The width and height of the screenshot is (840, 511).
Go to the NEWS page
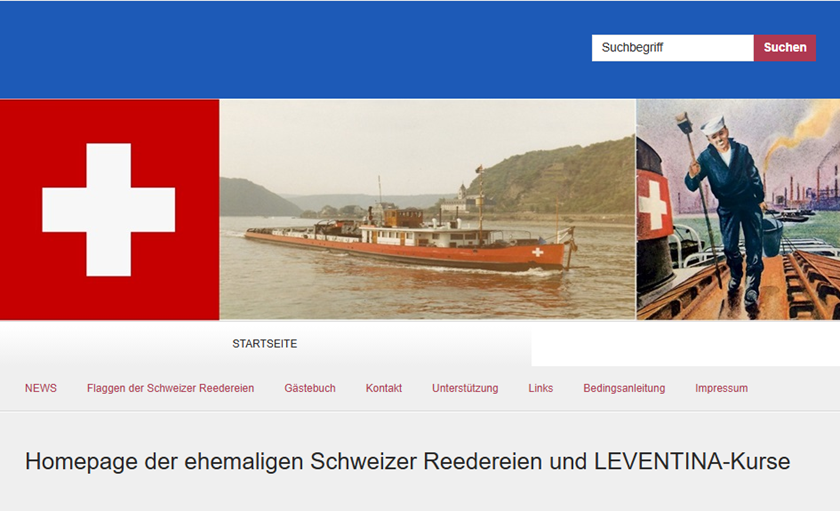41,388
